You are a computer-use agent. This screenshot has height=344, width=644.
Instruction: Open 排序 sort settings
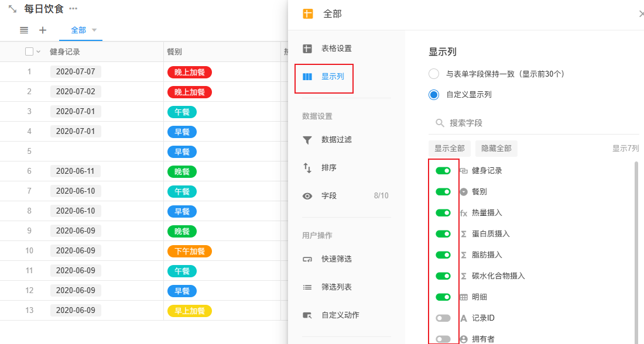click(328, 168)
